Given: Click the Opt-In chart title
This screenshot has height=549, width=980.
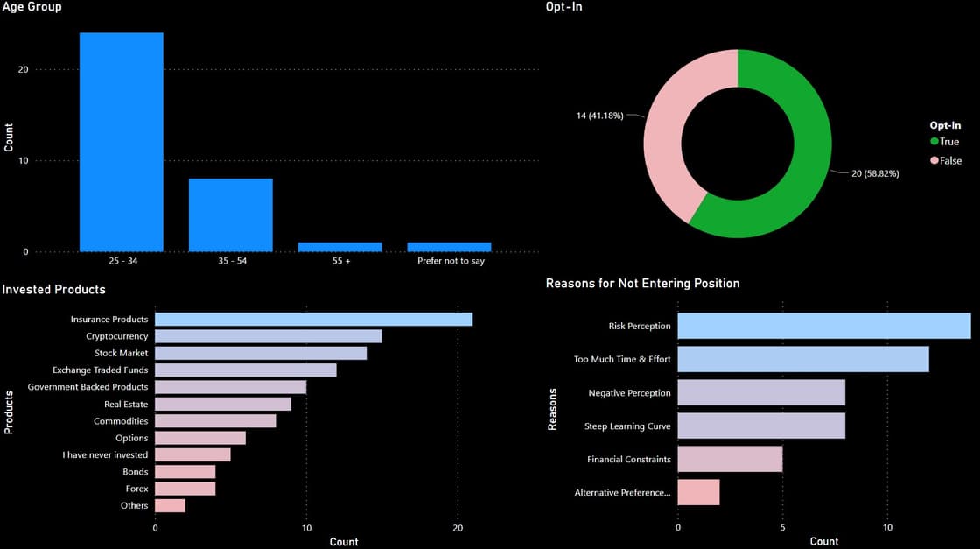Looking at the screenshot, I should 563,7.
